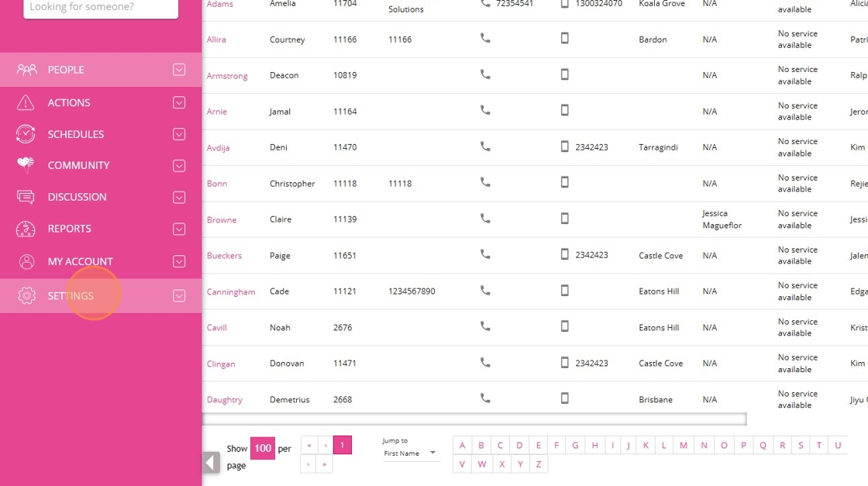Screen dimensions: 868x486
Task: Filter names by letter Z
Action: 538,464
